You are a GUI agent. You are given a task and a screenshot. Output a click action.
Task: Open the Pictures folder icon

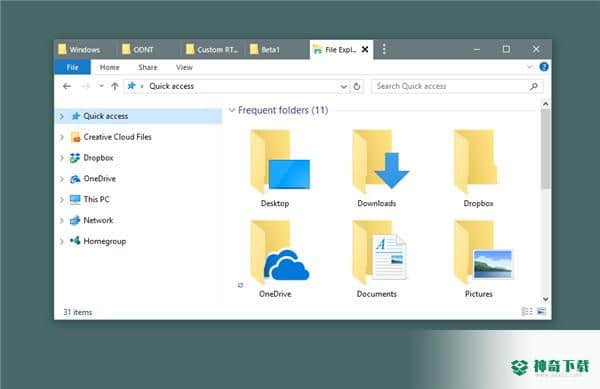tap(483, 252)
